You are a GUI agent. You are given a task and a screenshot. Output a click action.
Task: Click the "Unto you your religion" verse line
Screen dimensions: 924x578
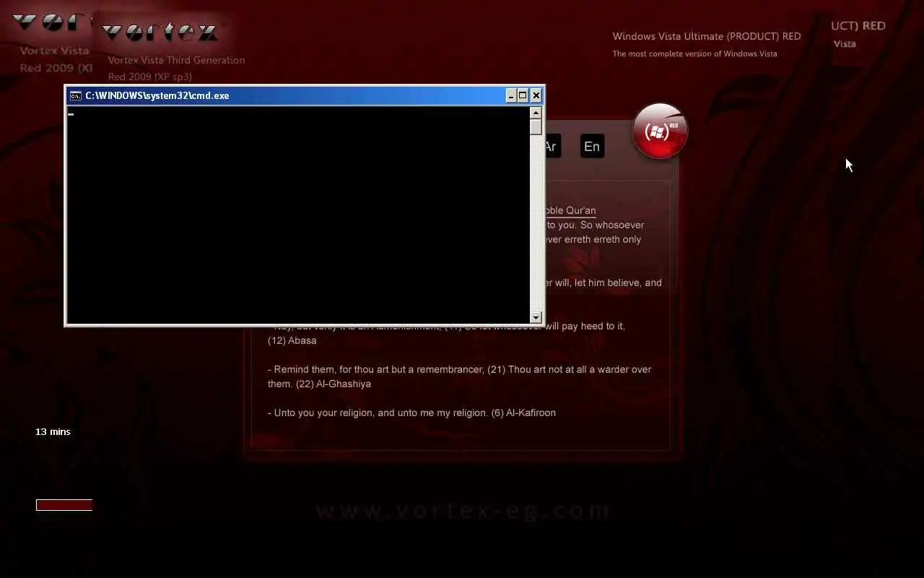411,413
